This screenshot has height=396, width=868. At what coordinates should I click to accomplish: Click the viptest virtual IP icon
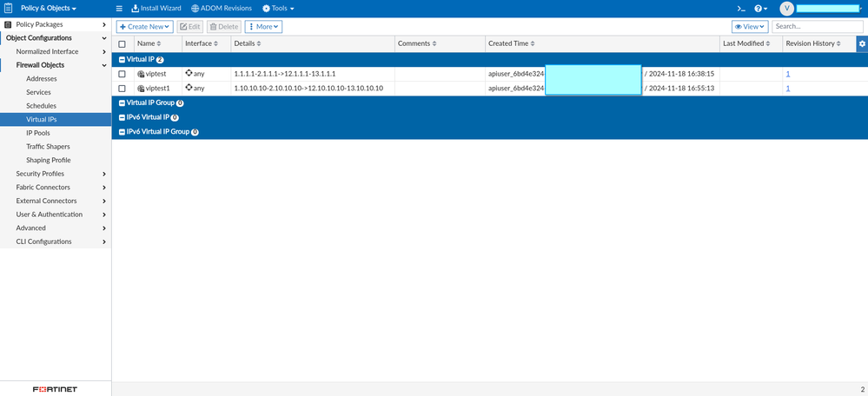[x=141, y=74]
